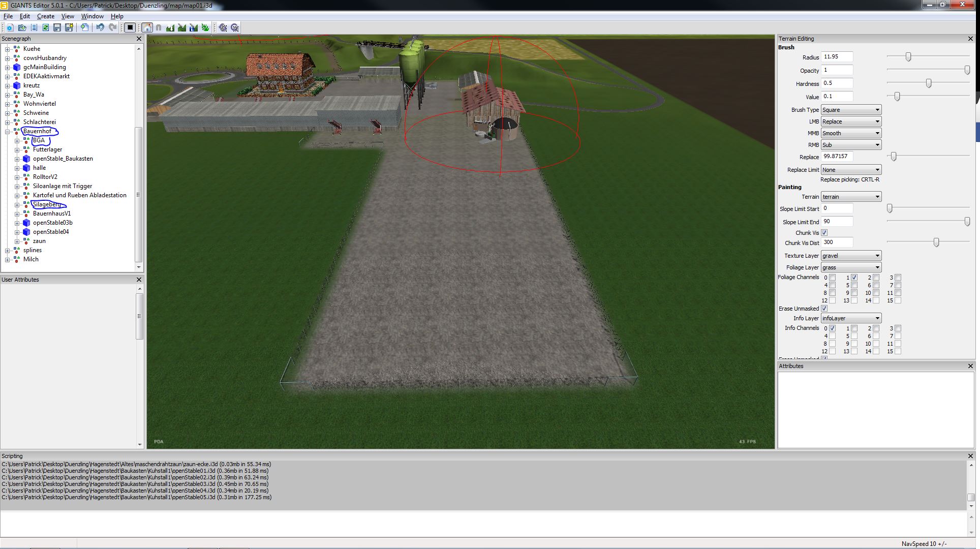The height and width of the screenshot is (549, 980).
Task: Uncheck Foliage Channel 1 checkbox
Action: point(854,278)
